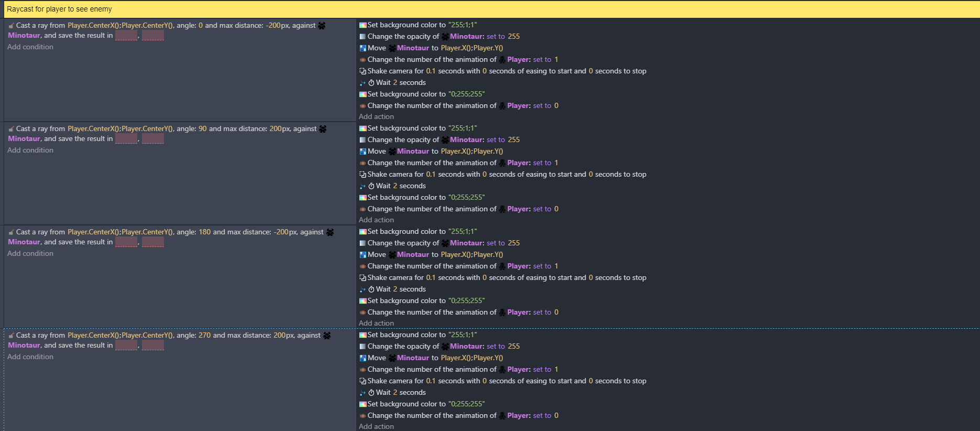Click background color icon for "255;1;1" in angle 90 event
The height and width of the screenshot is (431, 980).
point(362,128)
